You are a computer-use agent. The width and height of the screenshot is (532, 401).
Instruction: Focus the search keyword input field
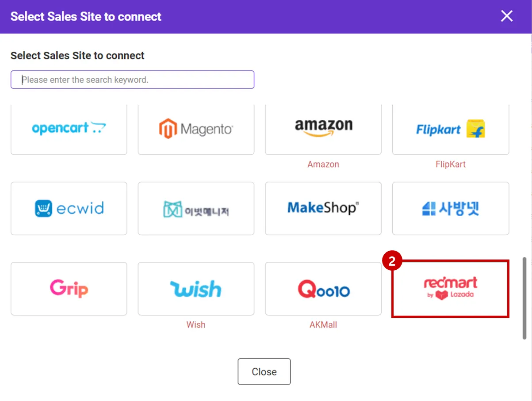click(132, 80)
